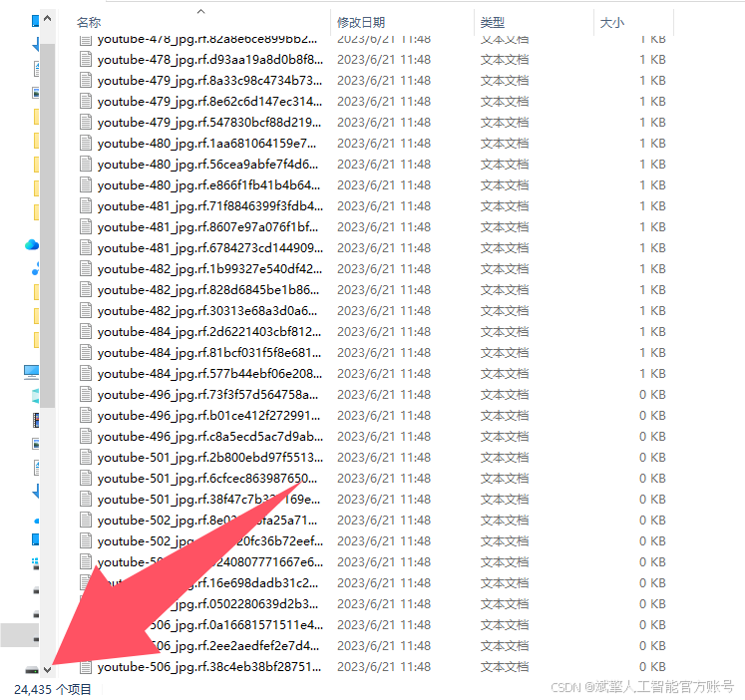Click 文本文档 type of youtube-479 8a33c98c4734b73 row
This screenshot has width=745, height=700.
pyautogui.click(x=504, y=80)
